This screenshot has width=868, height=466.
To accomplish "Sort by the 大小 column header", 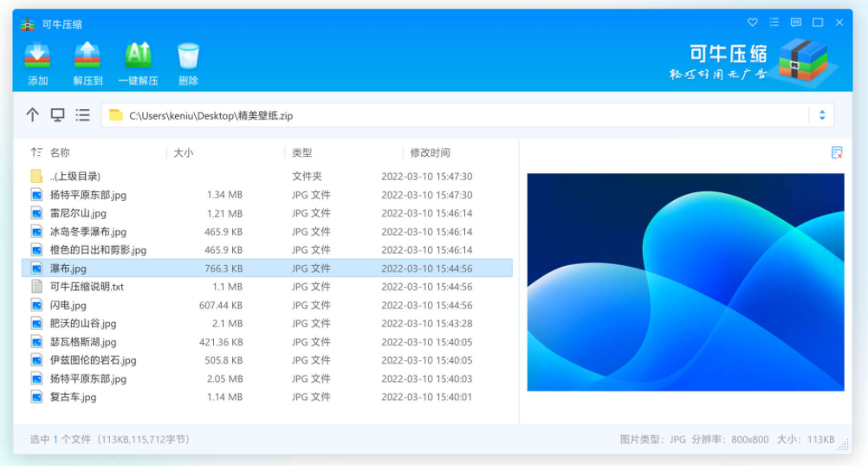I will point(184,152).
